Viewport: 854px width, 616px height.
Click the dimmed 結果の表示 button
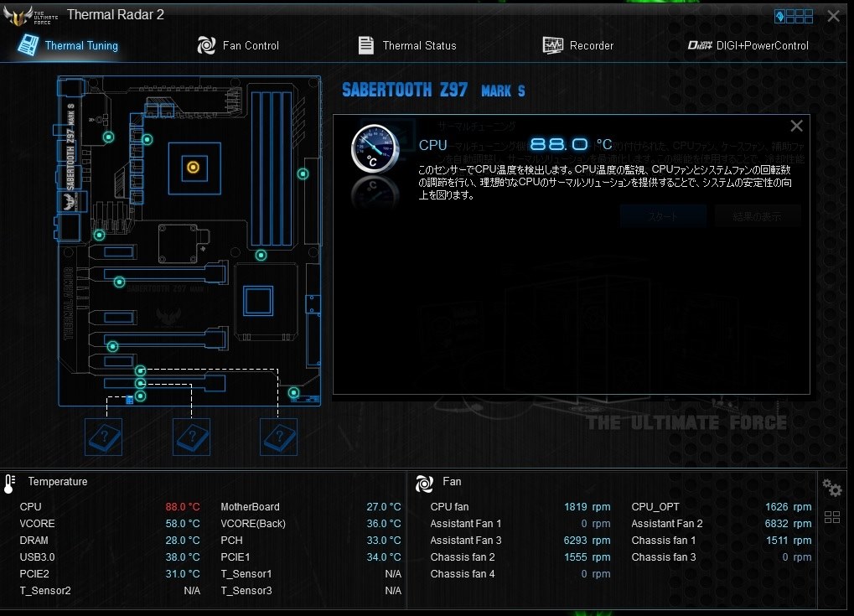(757, 217)
